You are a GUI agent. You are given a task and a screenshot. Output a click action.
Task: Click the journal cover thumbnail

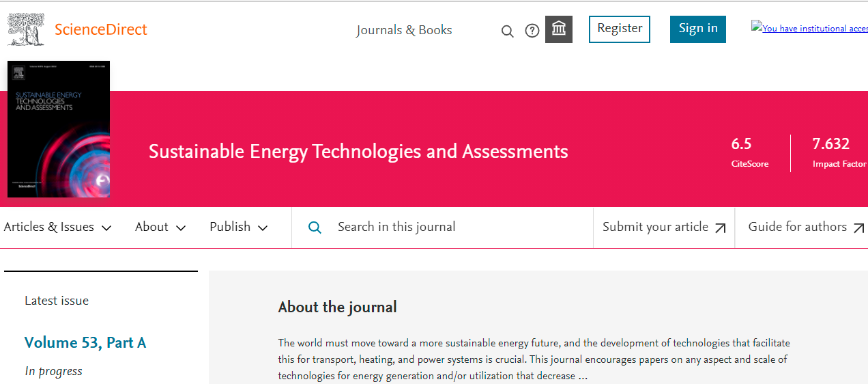pos(59,129)
